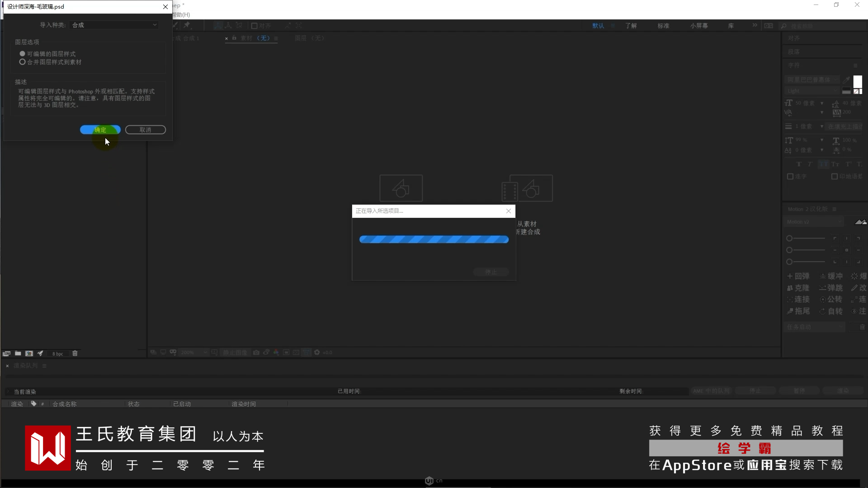Expand the 当前渲染 section arrow

(x=8, y=391)
